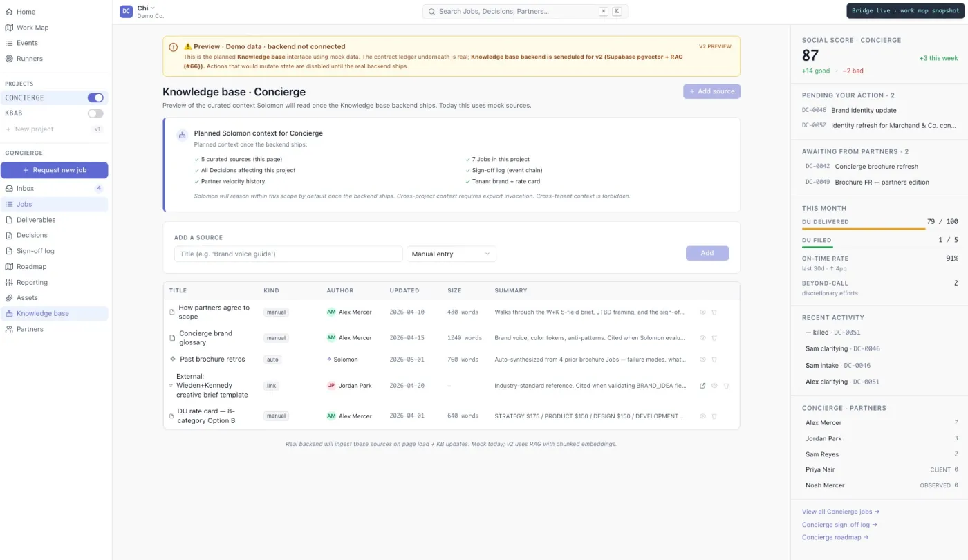Click the Assets paperclip icon
The image size is (968, 560).
[x=10, y=298]
